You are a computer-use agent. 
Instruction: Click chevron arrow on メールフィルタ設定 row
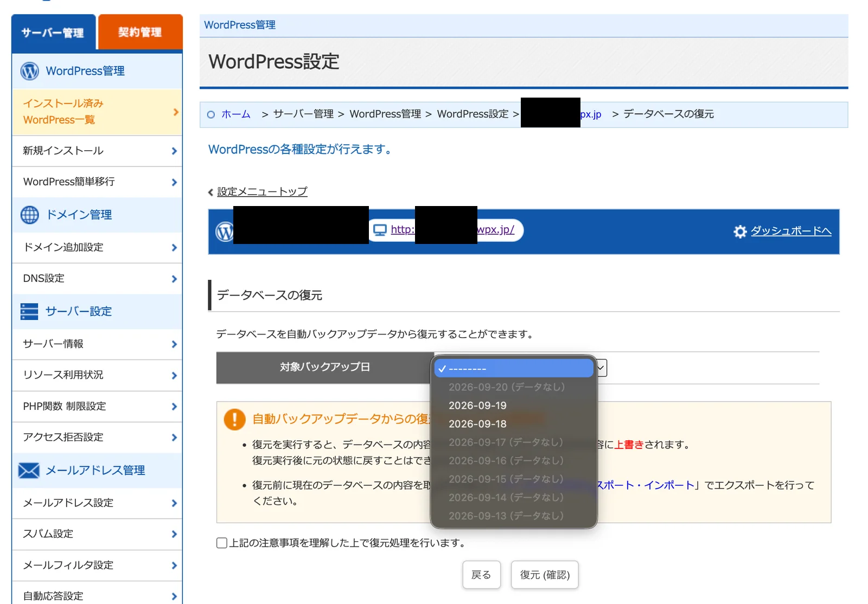pyautogui.click(x=174, y=566)
